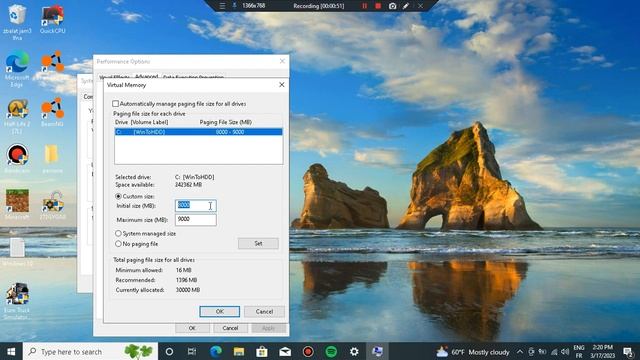Click Cancel in the Performance Options window

point(230,328)
